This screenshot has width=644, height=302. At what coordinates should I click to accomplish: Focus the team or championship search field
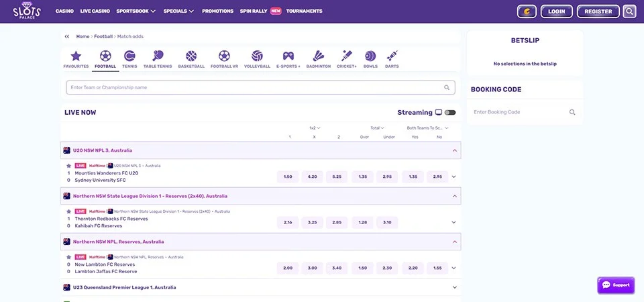(261, 87)
